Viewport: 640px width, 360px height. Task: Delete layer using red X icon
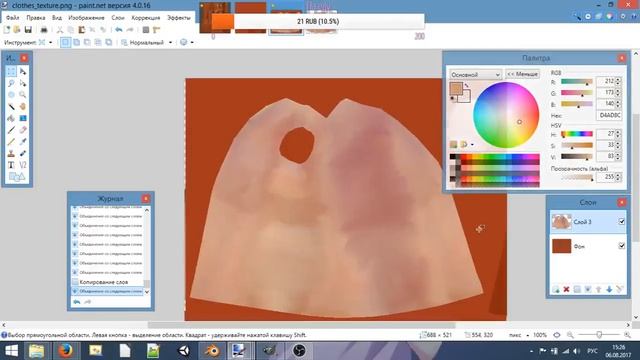566,289
